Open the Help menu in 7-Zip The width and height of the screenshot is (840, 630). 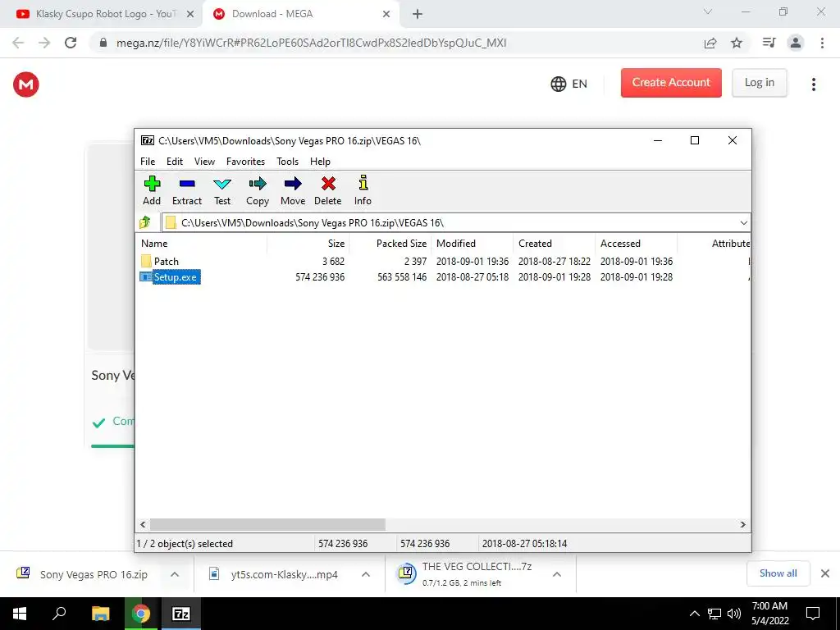(320, 162)
